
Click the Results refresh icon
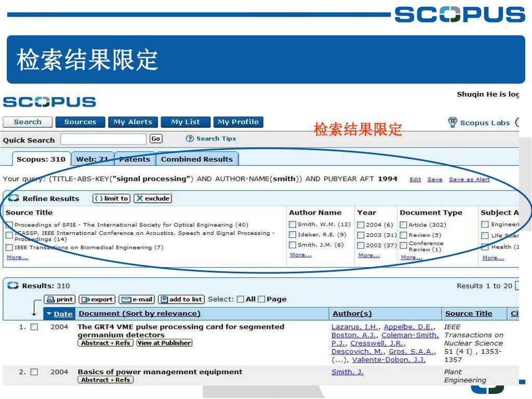point(13,285)
